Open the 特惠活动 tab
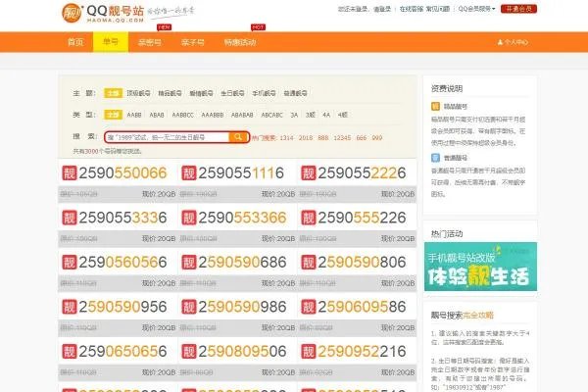 coord(240,42)
